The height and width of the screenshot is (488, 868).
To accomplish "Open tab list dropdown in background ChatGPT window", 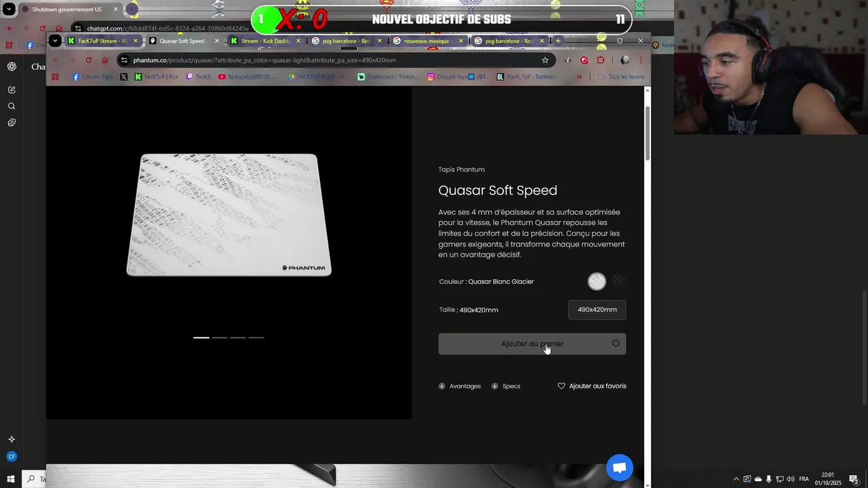I will coord(9,9).
